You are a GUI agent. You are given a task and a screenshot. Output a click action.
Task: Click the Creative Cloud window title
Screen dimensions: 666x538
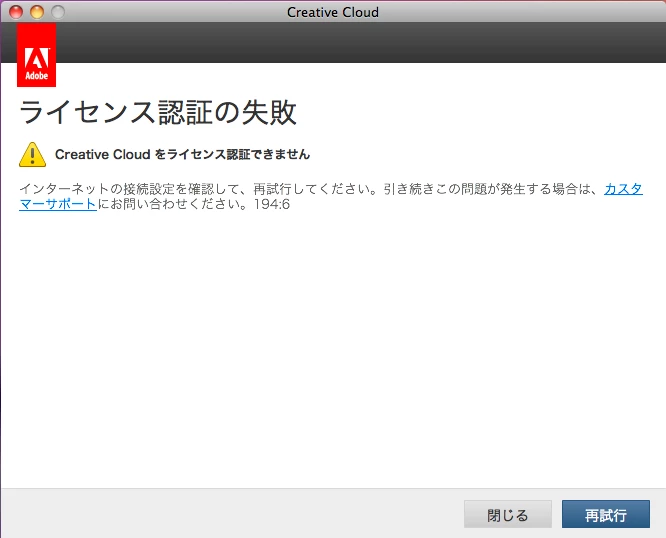(x=333, y=12)
